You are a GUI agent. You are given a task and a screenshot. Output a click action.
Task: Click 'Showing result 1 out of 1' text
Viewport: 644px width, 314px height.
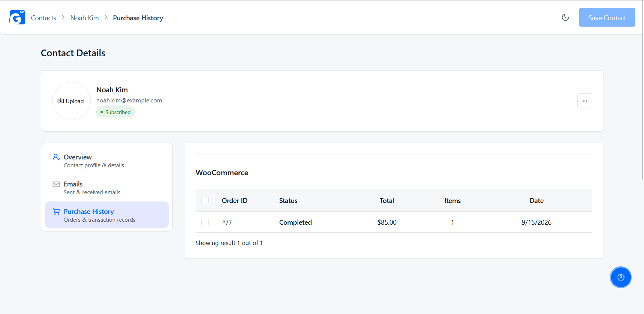(229, 243)
